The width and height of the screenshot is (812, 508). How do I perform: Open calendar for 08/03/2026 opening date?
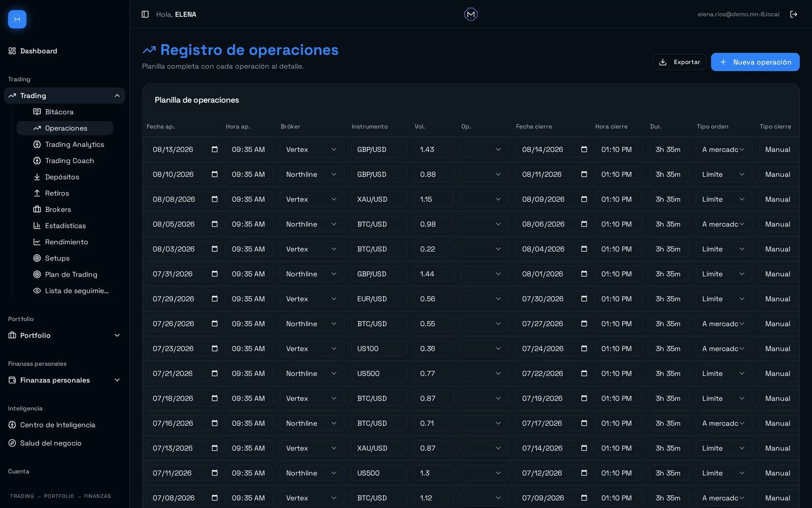coord(215,249)
